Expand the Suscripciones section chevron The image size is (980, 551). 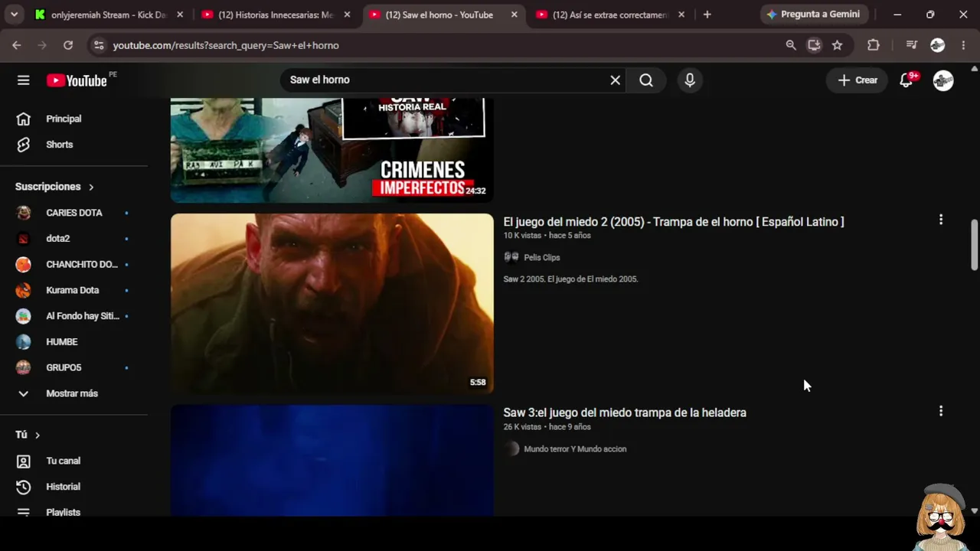(91, 187)
